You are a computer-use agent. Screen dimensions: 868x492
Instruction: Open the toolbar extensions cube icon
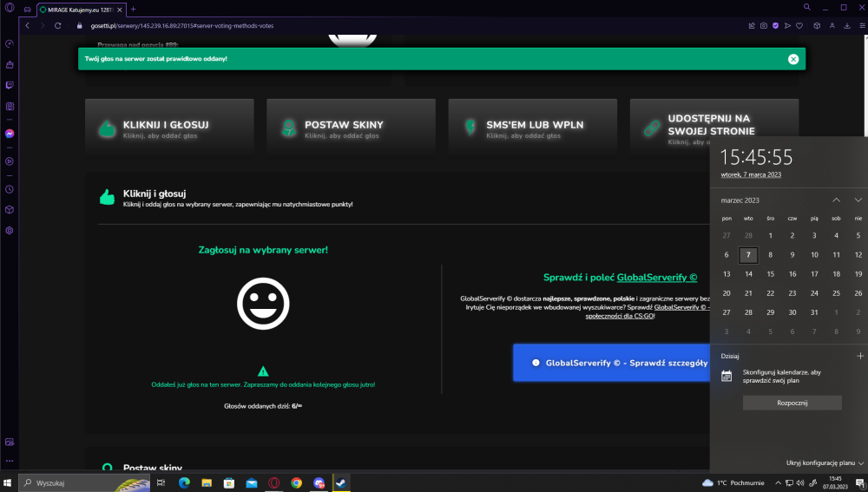pos(817,25)
